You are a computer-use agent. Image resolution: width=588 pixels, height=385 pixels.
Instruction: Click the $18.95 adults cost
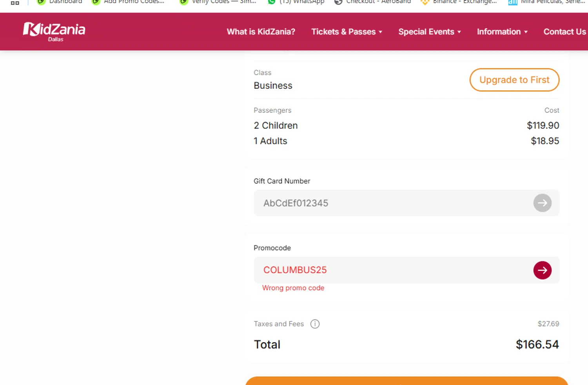[x=545, y=141]
